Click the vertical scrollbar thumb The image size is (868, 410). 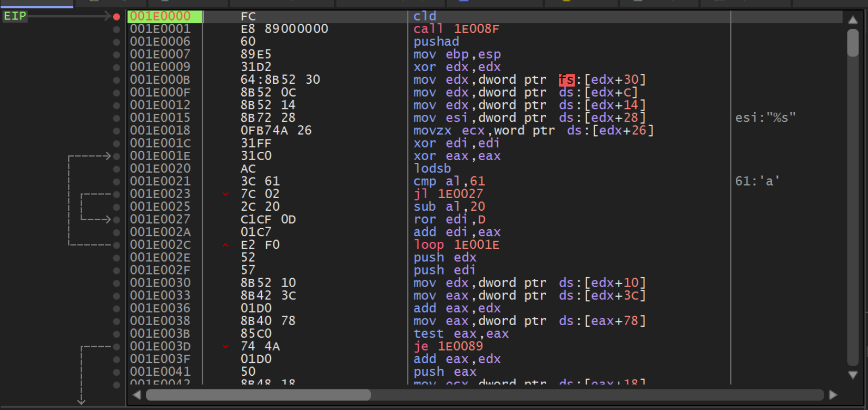(x=853, y=43)
